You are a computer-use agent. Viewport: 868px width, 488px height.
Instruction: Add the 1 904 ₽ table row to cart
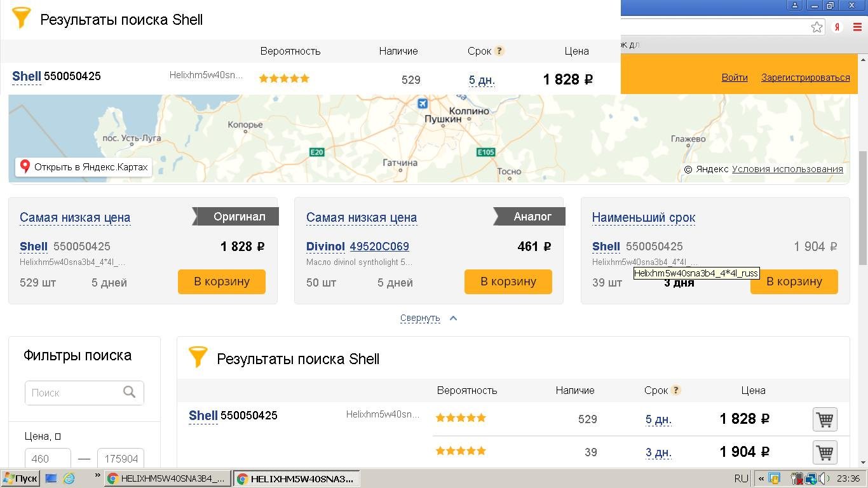coord(825,452)
